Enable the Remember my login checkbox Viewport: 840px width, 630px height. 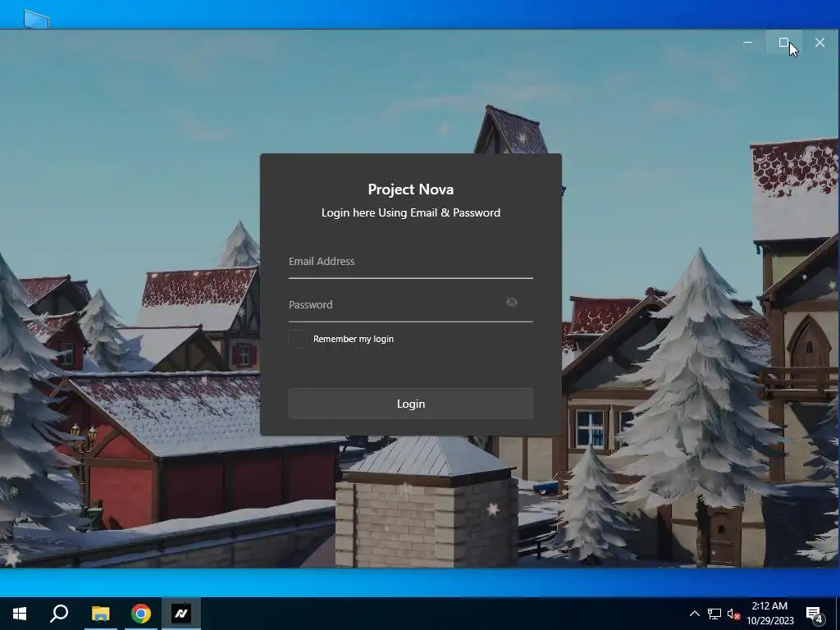[297, 339]
